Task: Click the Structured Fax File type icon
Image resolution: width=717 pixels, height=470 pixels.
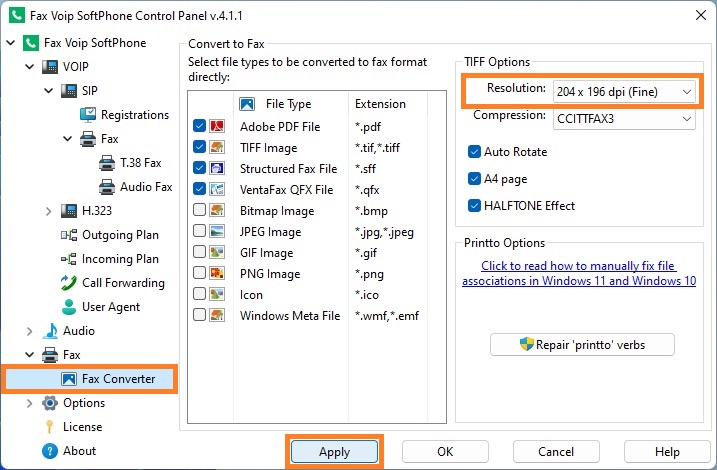Action: click(x=217, y=168)
